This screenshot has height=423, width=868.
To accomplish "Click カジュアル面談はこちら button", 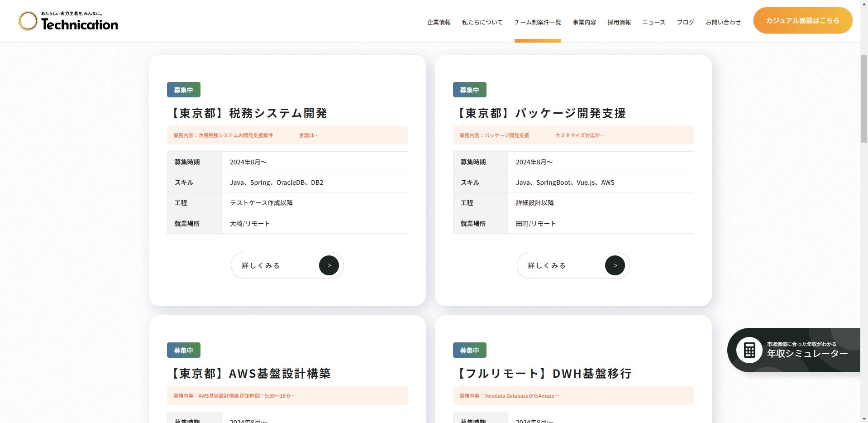I will pos(803,20).
